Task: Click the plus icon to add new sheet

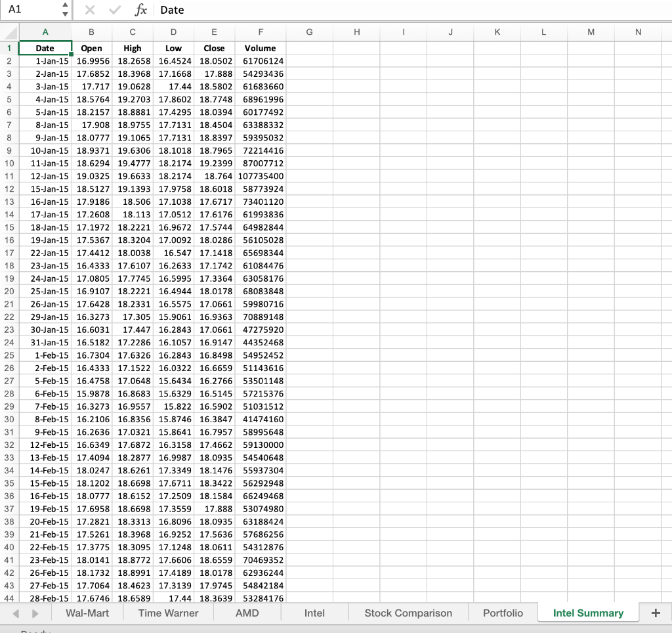Action: coord(655,613)
